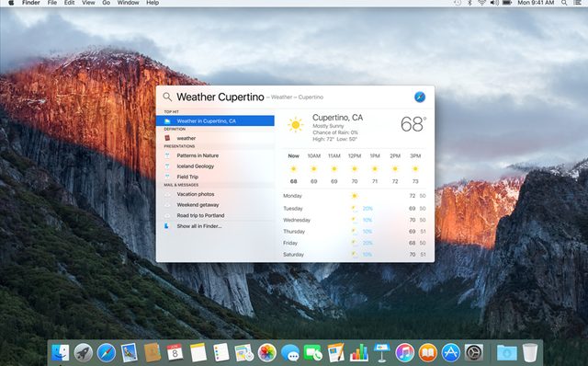Open Safari from the dock

107,353
